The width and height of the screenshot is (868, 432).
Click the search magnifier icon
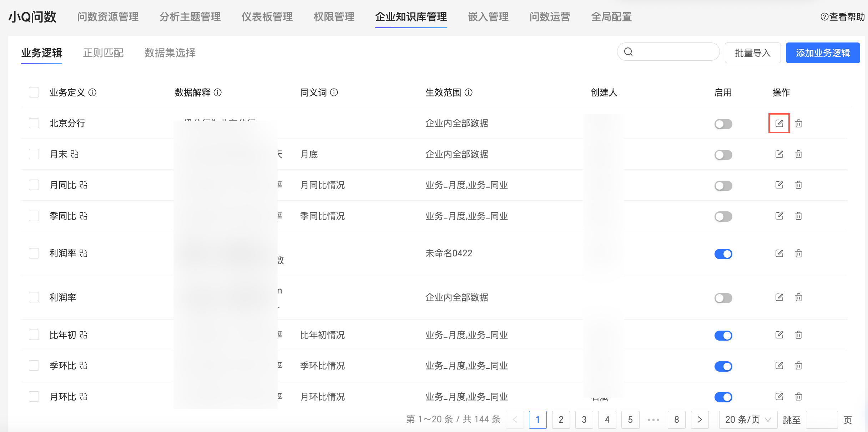click(x=629, y=52)
